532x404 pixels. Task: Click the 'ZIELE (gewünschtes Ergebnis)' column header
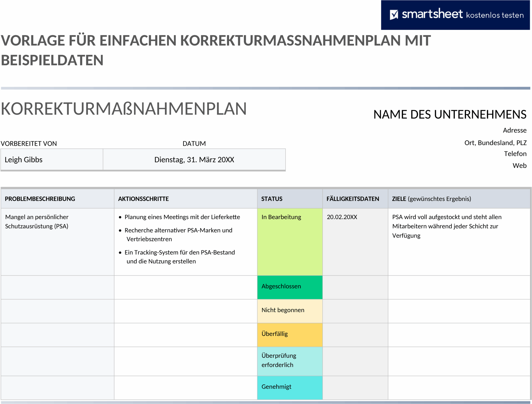tap(459, 199)
